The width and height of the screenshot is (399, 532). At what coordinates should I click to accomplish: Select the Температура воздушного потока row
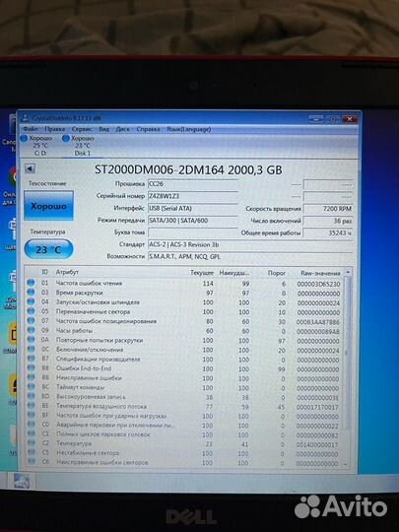tap(184, 407)
